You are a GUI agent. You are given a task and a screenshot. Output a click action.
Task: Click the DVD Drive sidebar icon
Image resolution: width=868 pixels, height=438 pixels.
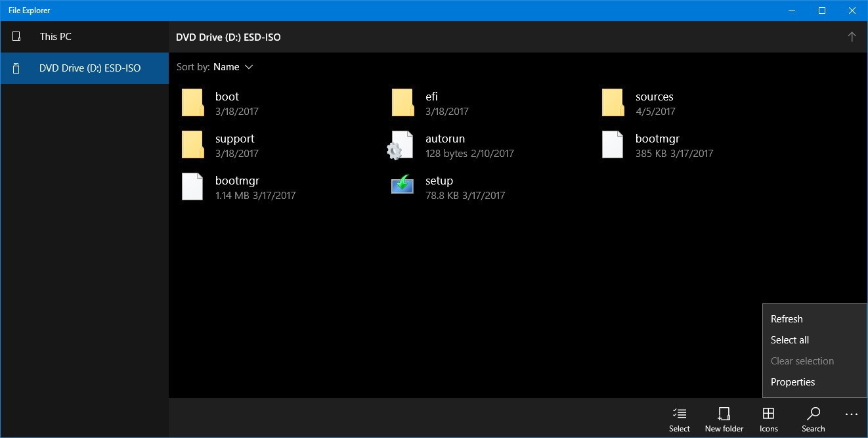(16, 68)
